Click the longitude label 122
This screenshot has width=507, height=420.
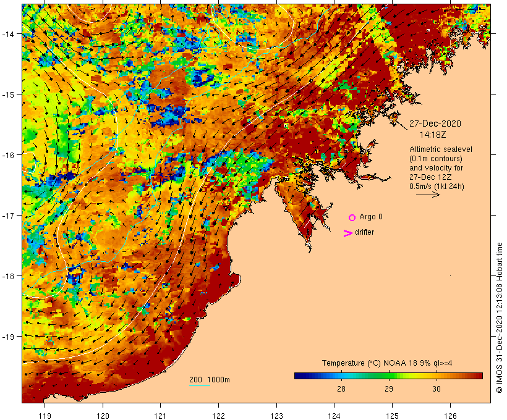point(219,416)
